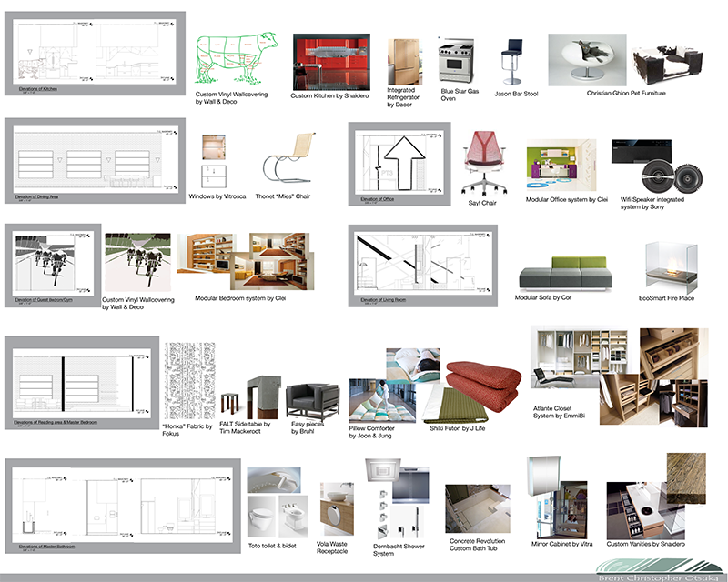This screenshot has width=728, height=582.
Task: Click the 'Blue Star Gas Oven' caption
Action: (x=460, y=95)
